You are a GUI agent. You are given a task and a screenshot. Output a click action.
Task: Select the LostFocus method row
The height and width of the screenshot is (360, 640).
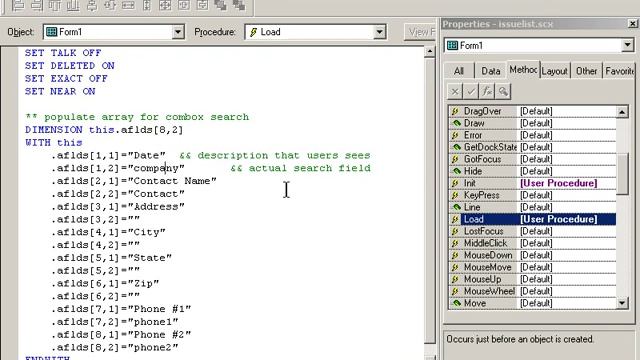click(x=532, y=231)
